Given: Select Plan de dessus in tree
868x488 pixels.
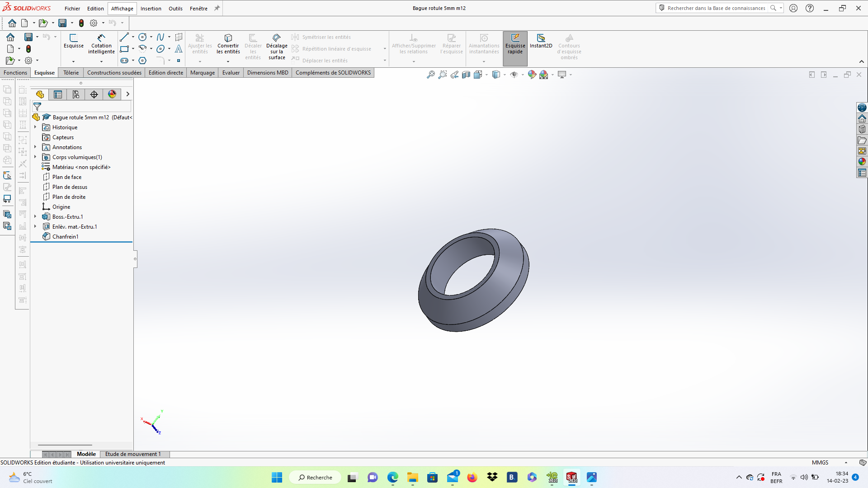Looking at the screenshot, I should pyautogui.click(x=70, y=187).
